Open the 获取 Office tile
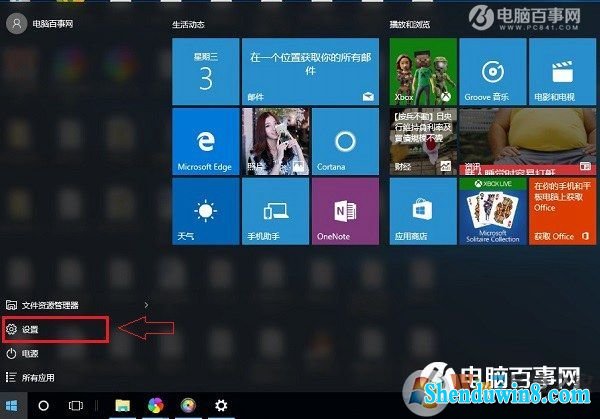The width and height of the screenshot is (600, 419). pos(562,211)
